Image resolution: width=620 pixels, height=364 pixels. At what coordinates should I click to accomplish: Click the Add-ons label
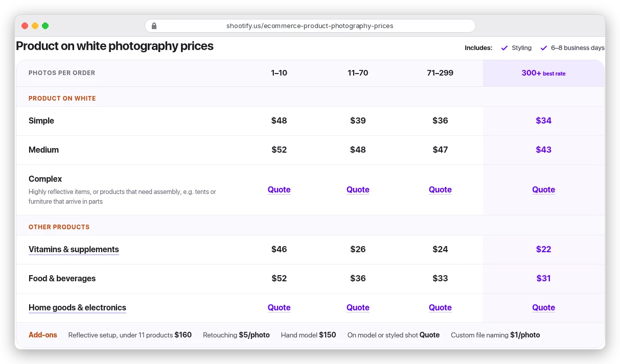(43, 335)
